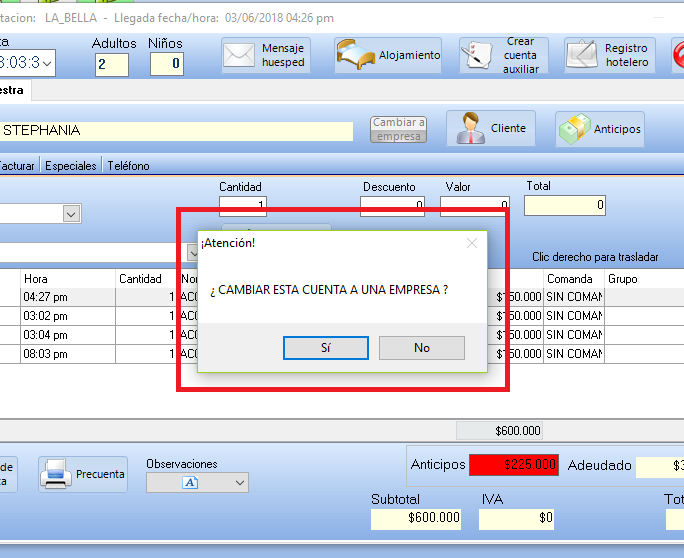684x558 pixels.
Task: Click the Adultos number field
Action: click(x=111, y=65)
